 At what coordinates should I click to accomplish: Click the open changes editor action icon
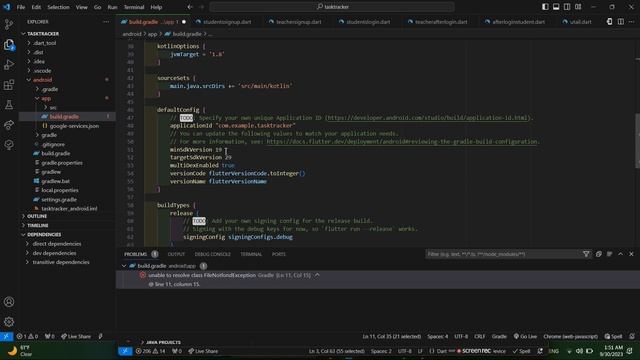(609, 22)
